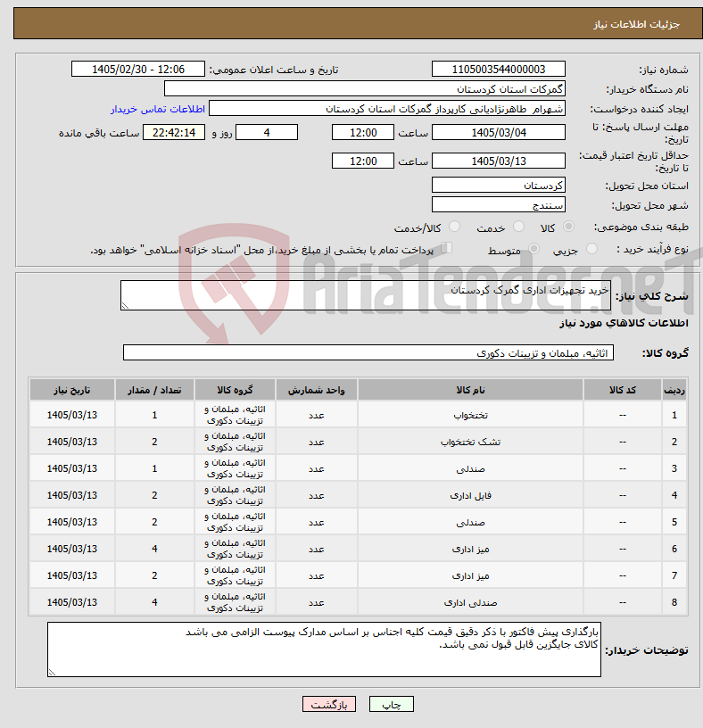703x728 pixels.
Task: Choose the متوسط purchase type radio
Action: click(x=534, y=249)
